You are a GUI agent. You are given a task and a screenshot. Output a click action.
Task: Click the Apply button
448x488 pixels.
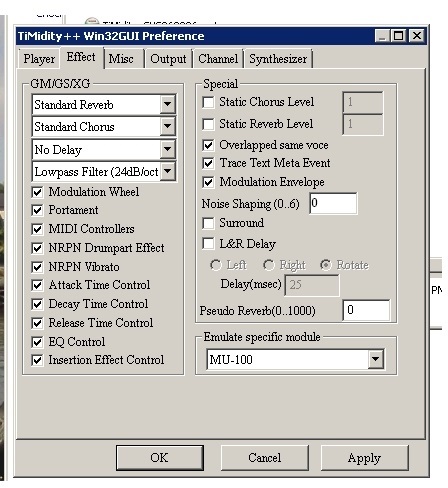click(364, 458)
